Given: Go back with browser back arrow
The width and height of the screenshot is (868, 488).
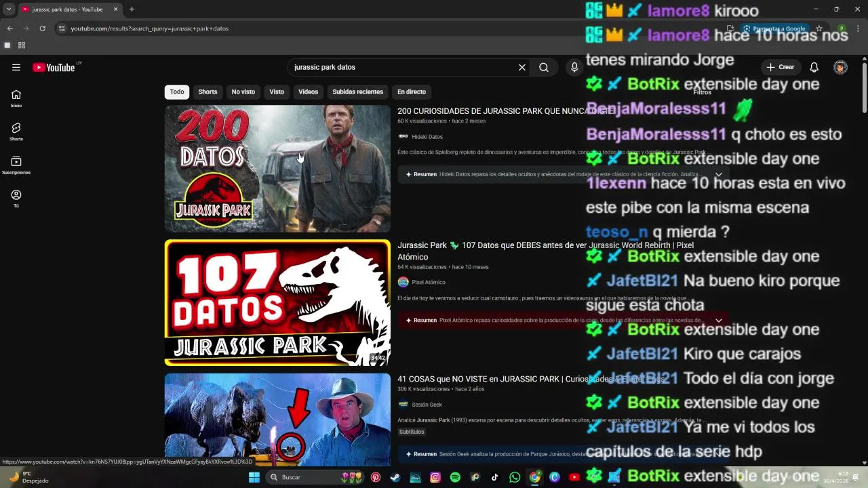Looking at the screenshot, I should click(9, 28).
